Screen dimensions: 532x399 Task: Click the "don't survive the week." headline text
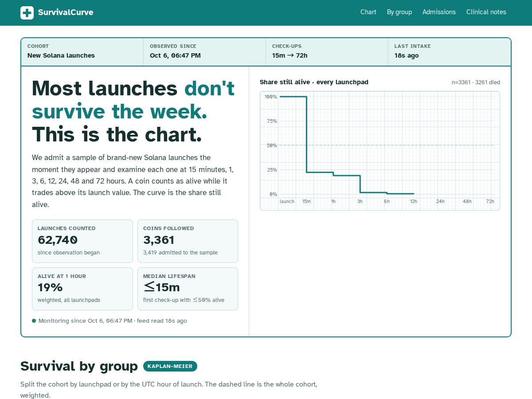(133, 100)
